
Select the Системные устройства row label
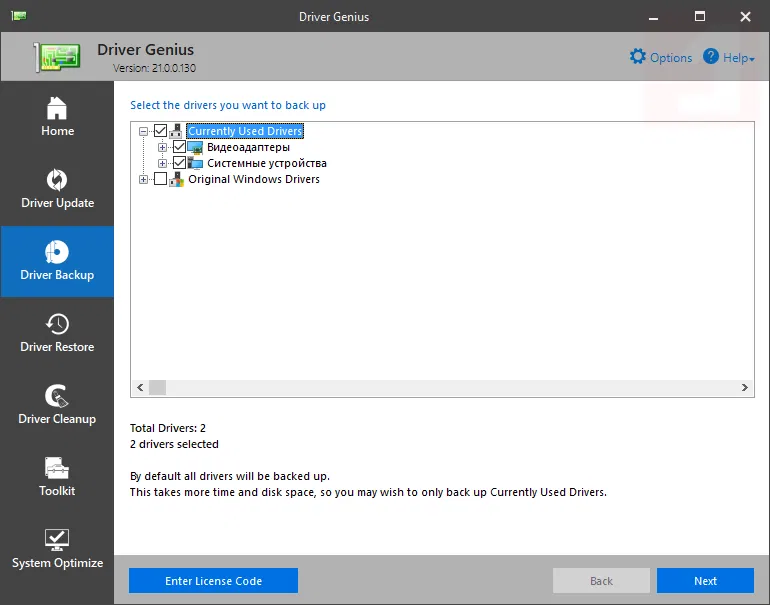267,163
